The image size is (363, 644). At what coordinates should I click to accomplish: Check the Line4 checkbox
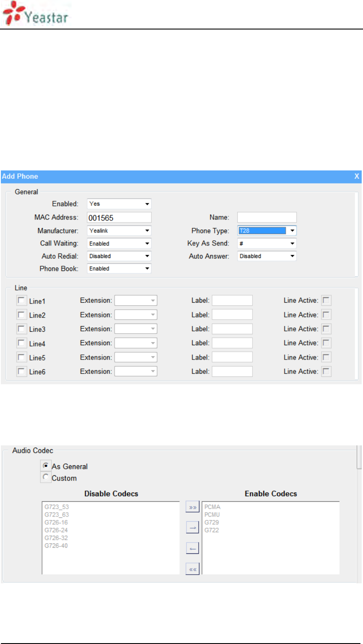coord(21,343)
